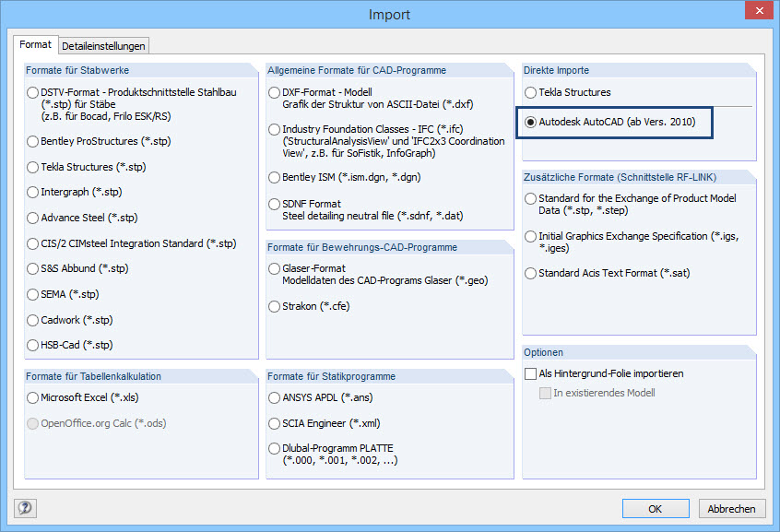Choose SDNF Format steel detailing file

coord(274,204)
